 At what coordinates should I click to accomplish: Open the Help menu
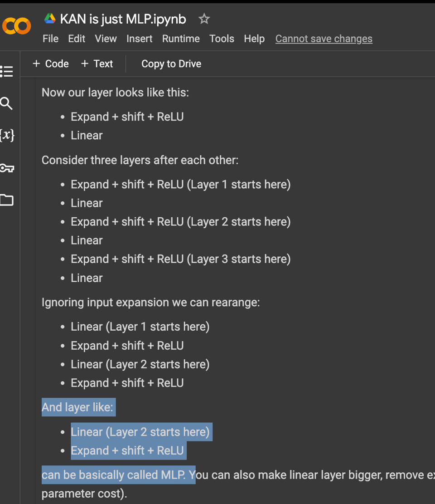tap(254, 39)
